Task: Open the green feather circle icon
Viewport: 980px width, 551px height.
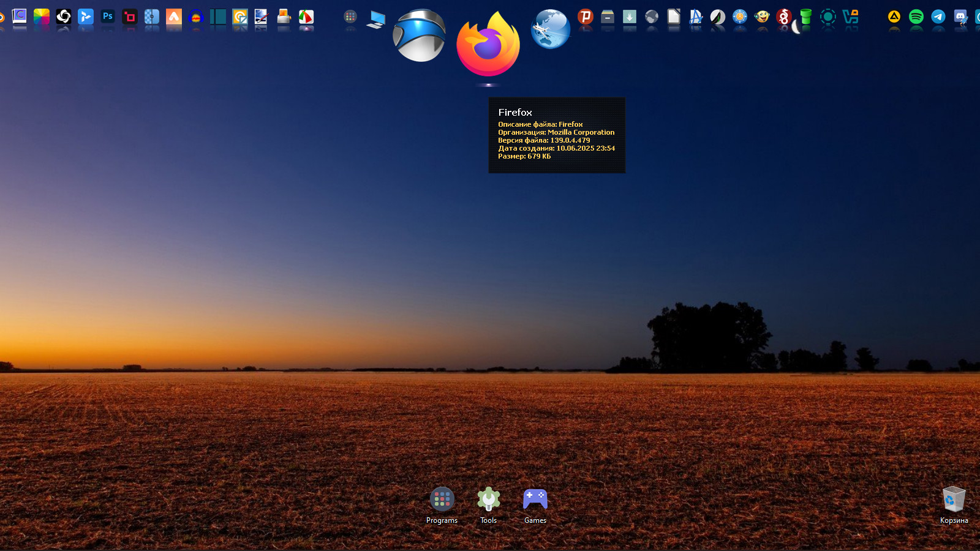Action: tap(718, 17)
